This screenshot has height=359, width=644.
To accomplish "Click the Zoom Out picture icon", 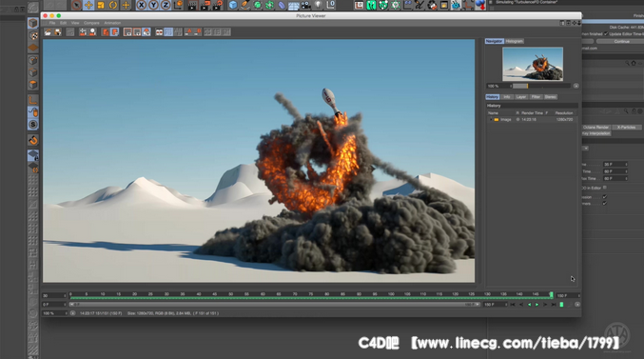I will tap(137, 32).
